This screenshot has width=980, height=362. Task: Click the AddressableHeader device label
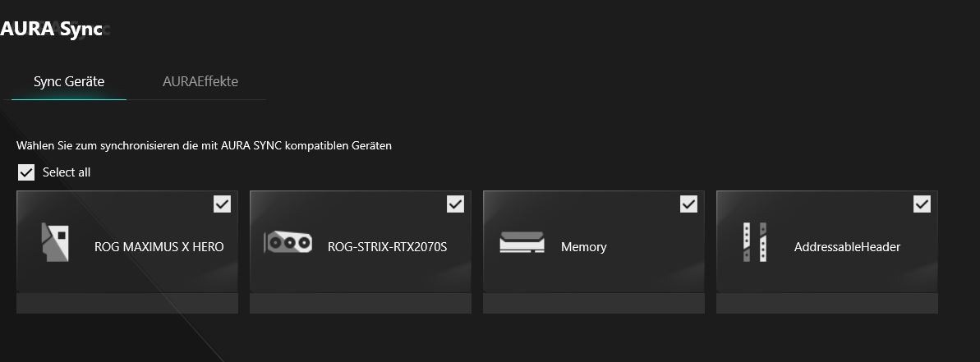pyautogui.click(x=847, y=246)
